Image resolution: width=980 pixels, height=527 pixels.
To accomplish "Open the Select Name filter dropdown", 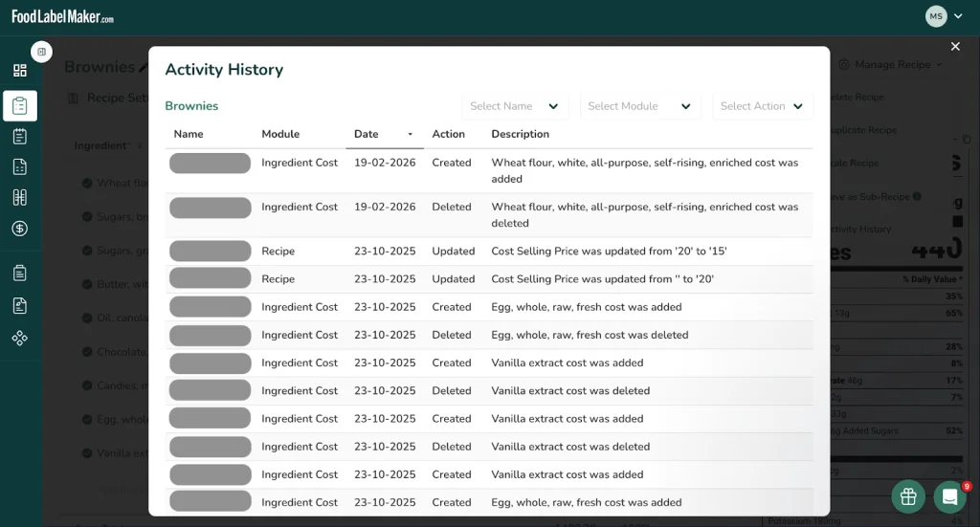I will (515, 106).
